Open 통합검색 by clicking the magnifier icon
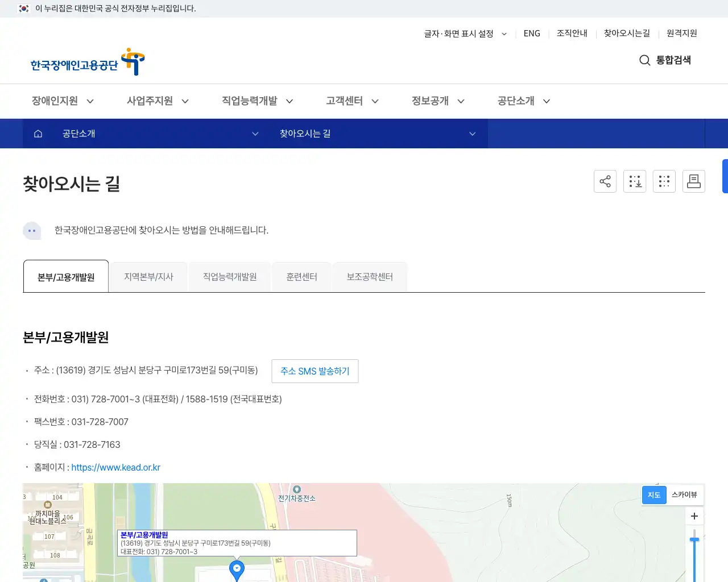 click(644, 60)
